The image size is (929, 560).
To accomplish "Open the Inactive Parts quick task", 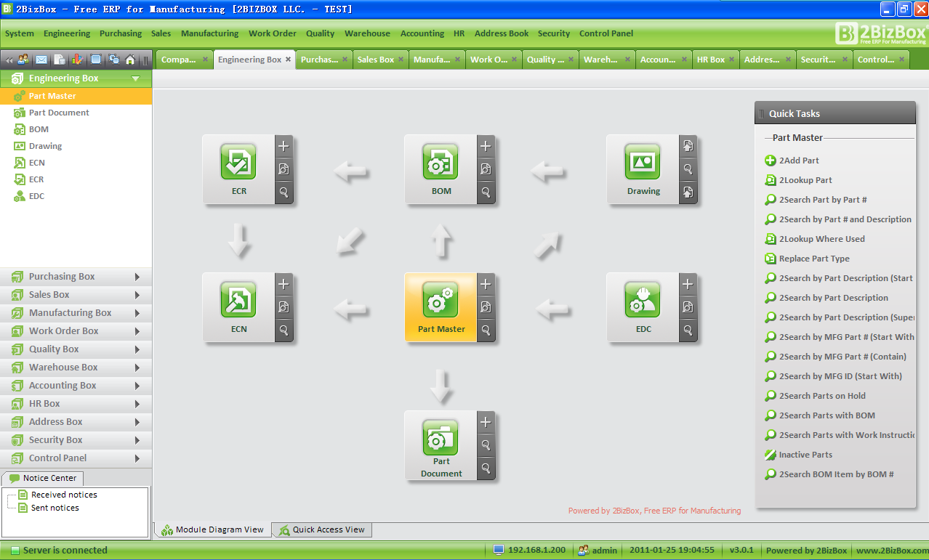I will [805, 455].
